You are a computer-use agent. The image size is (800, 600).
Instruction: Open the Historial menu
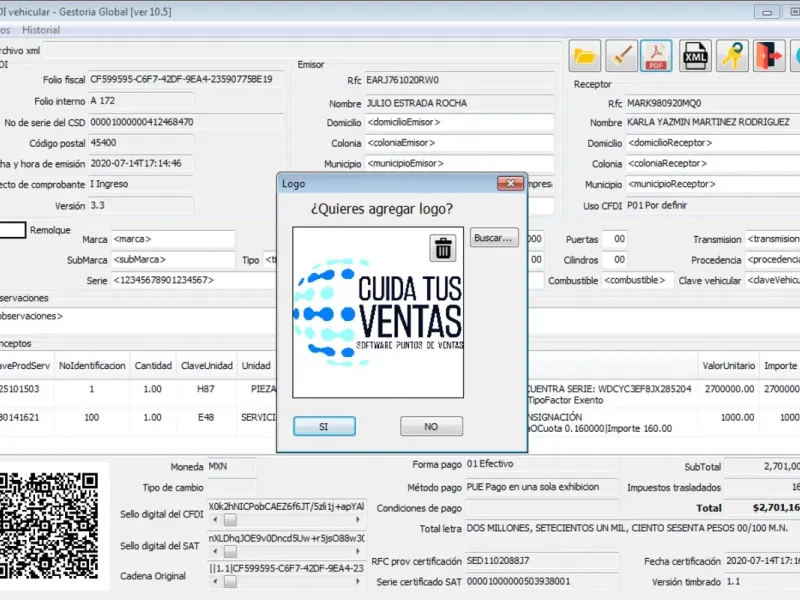pyautogui.click(x=41, y=30)
